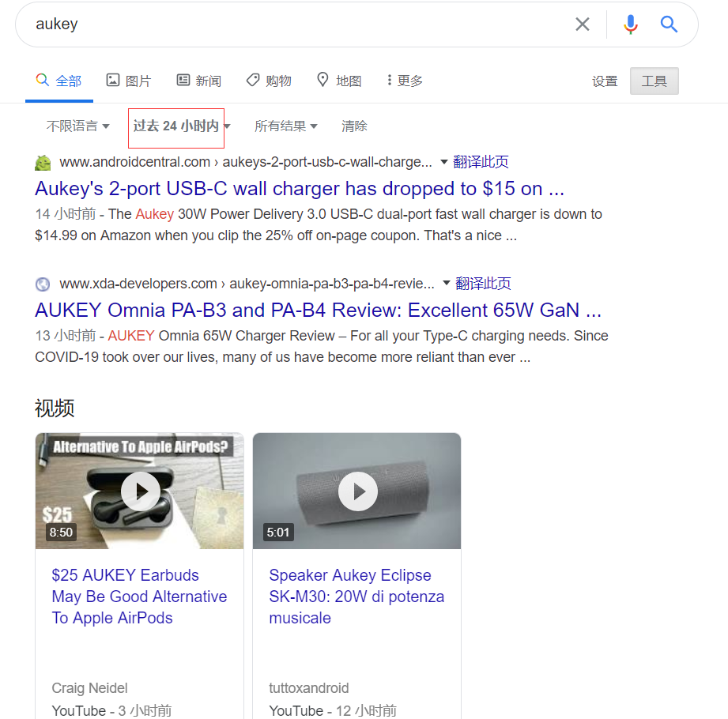The width and height of the screenshot is (728, 719).
Task: Click the Android Central favicon
Action: (x=43, y=163)
